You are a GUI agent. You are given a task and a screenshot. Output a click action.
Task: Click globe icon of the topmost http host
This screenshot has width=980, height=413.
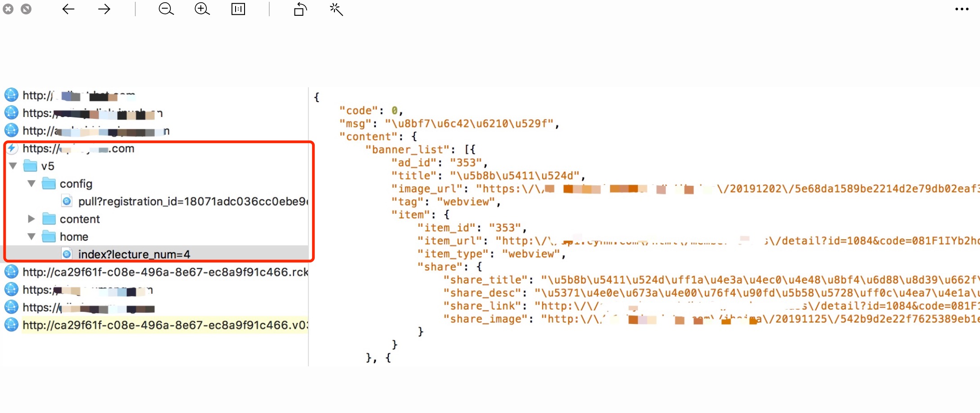(11, 95)
